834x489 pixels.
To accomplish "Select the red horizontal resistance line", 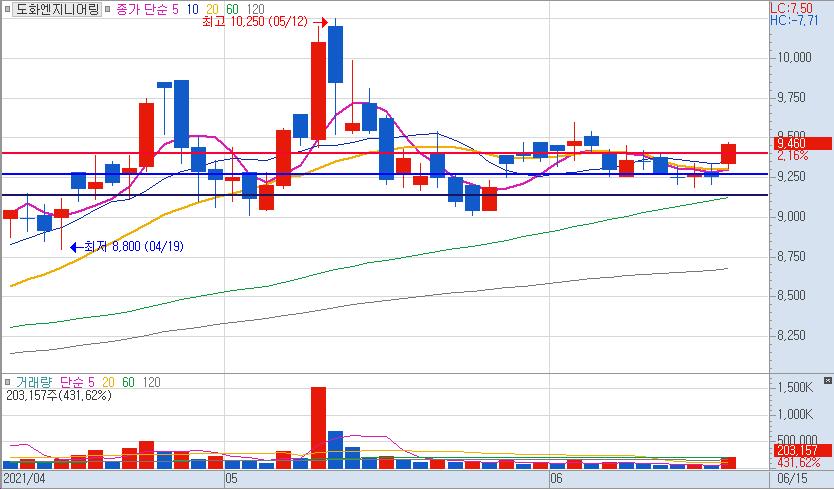I will [x=385, y=153].
